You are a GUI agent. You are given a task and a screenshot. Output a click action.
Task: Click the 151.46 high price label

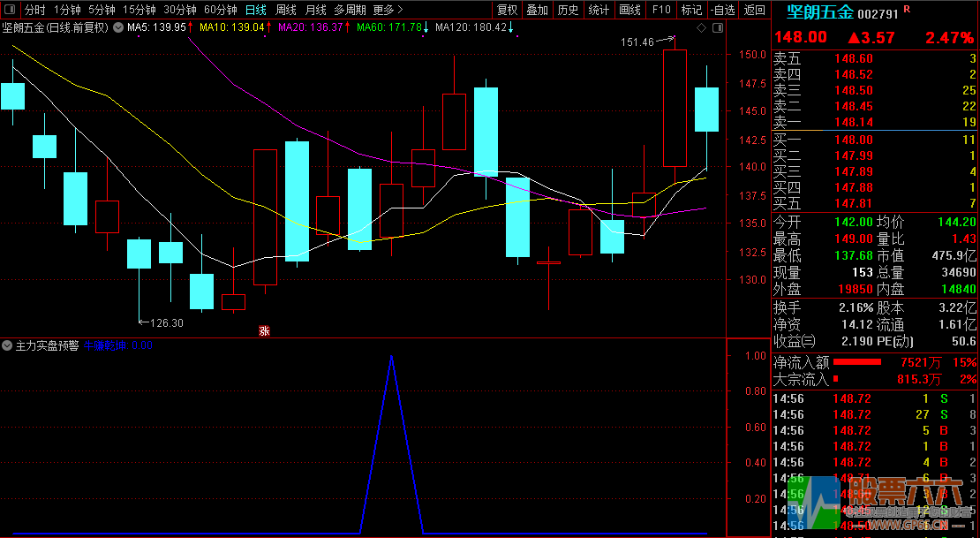point(637,42)
